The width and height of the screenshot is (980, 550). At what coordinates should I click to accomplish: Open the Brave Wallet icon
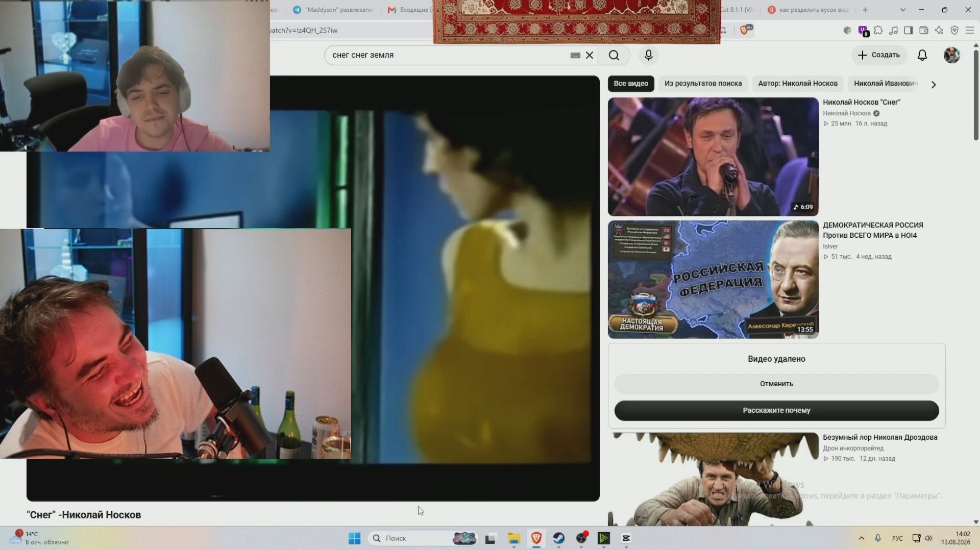(924, 31)
